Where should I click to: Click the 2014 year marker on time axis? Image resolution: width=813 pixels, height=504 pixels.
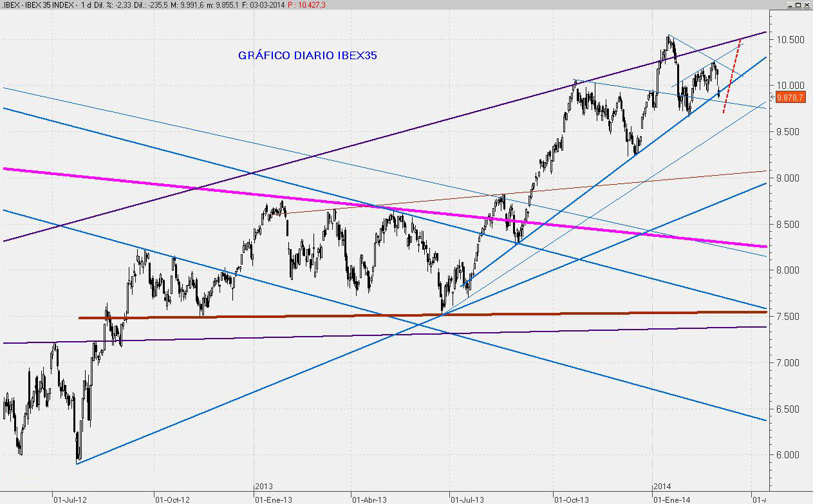[x=662, y=487]
